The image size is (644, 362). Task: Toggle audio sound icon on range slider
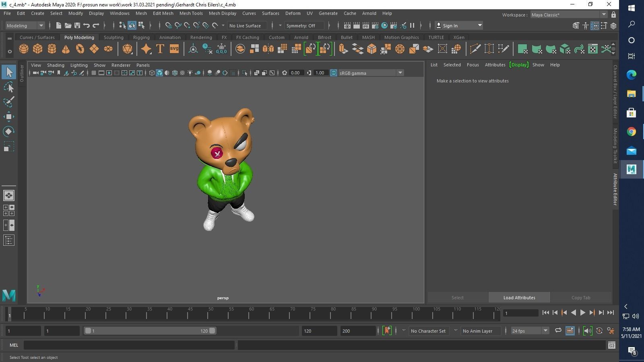[x=587, y=331]
